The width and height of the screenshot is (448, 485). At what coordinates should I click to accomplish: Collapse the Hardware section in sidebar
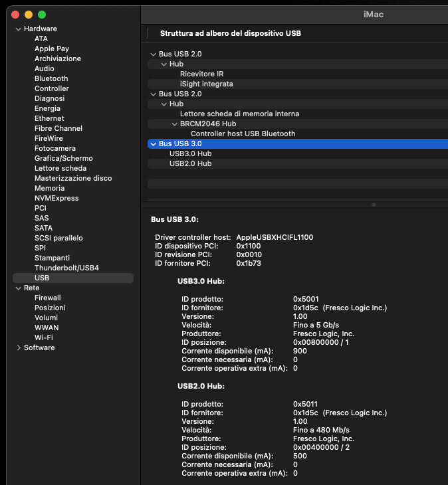18,29
